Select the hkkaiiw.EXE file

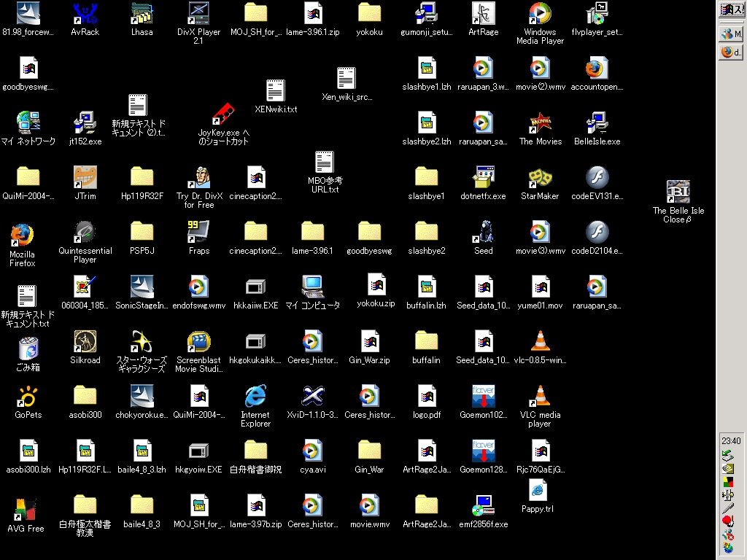click(255, 293)
